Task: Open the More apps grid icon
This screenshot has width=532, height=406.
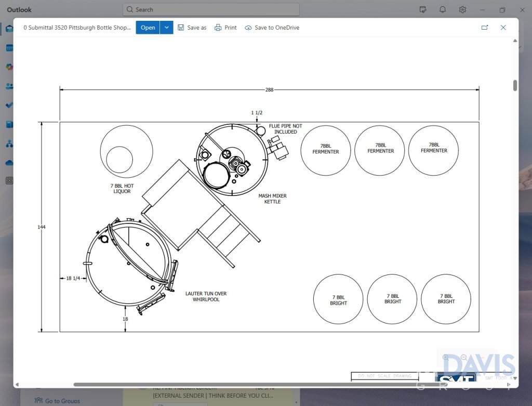Action: tap(9, 181)
